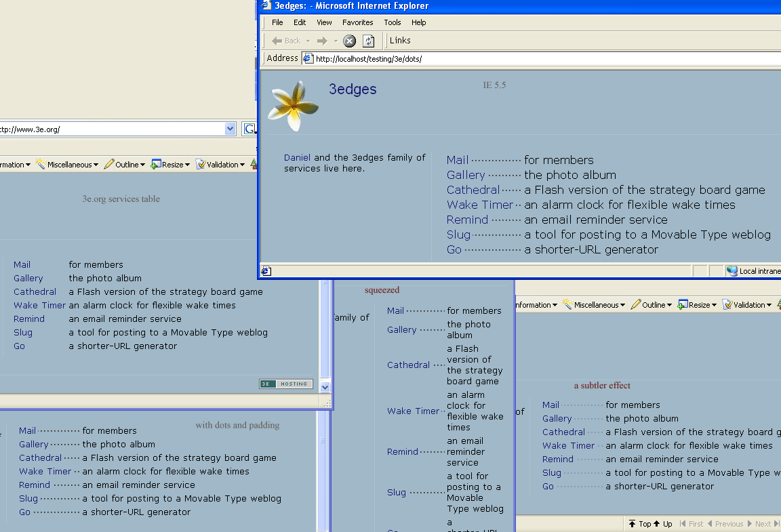781x532 pixels.
Task: Open the Go link in the IE window
Action: point(454,249)
